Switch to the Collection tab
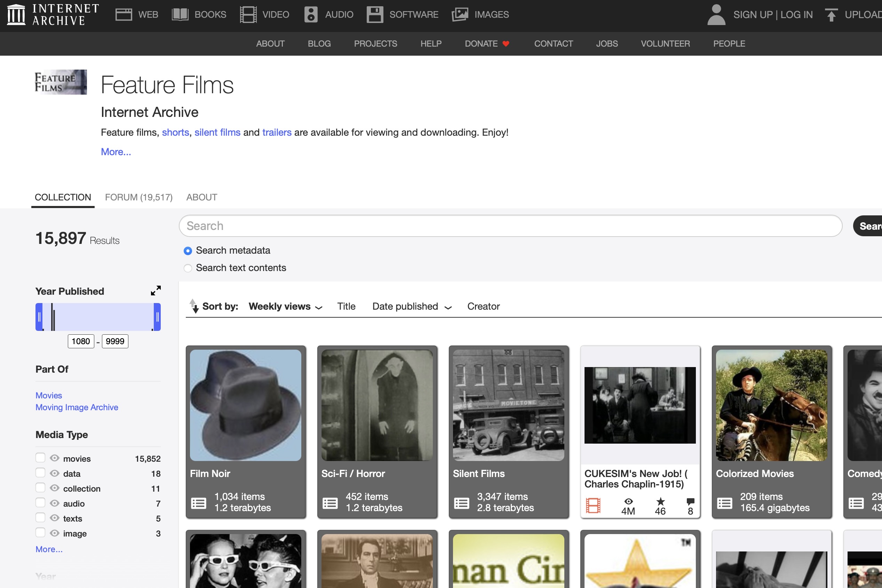Image resolution: width=882 pixels, height=588 pixels. pyautogui.click(x=63, y=197)
